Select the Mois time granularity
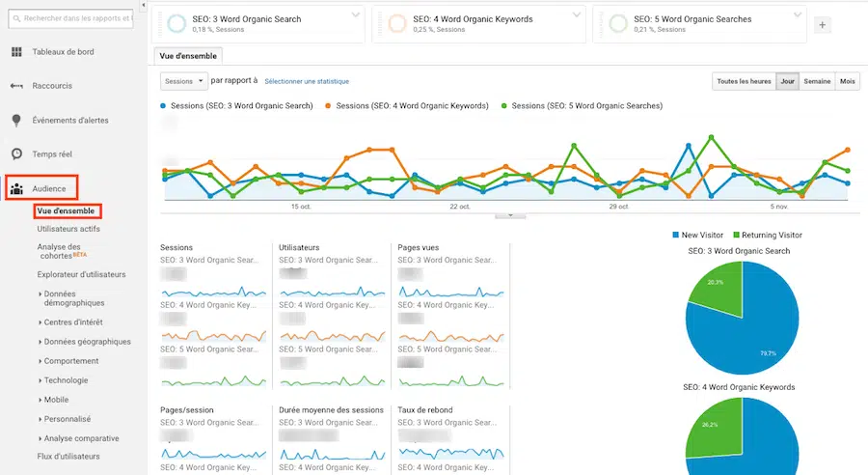The width and height of the screenshot is (868, 475). (847, 82)
